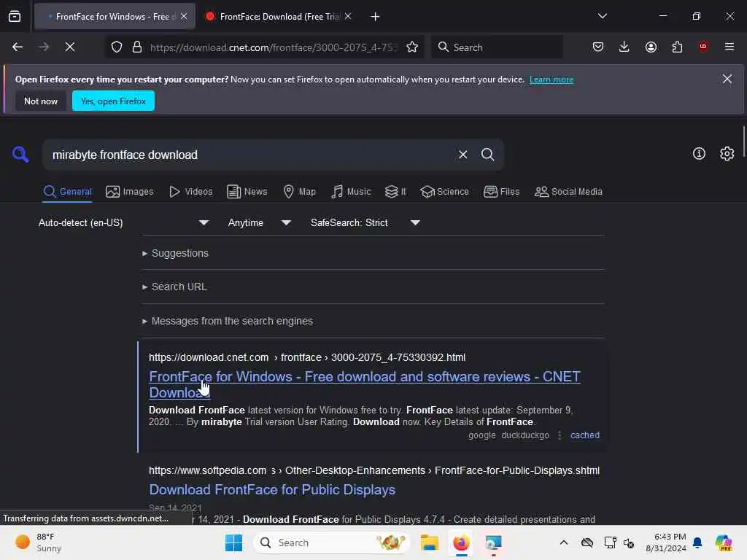Open a new tab with plus icon

[x=376, y=17]
